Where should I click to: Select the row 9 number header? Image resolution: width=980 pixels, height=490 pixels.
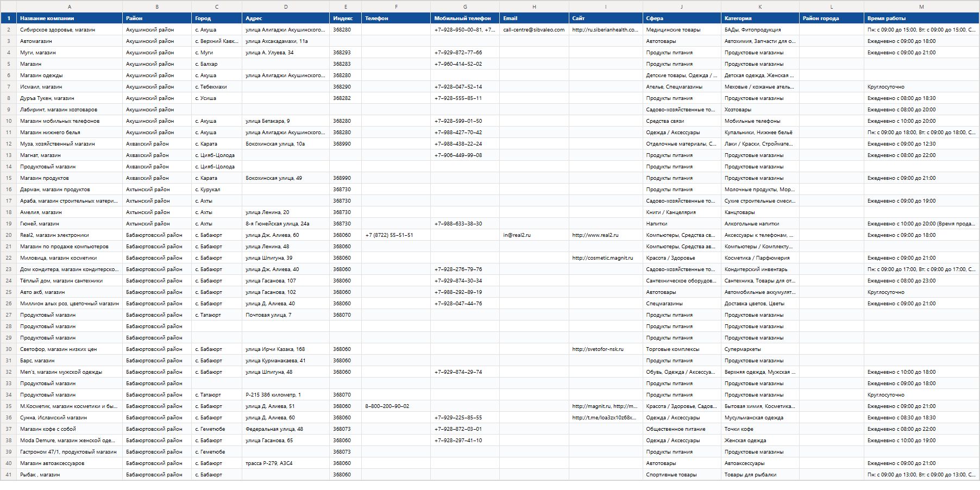pos(8,110)
